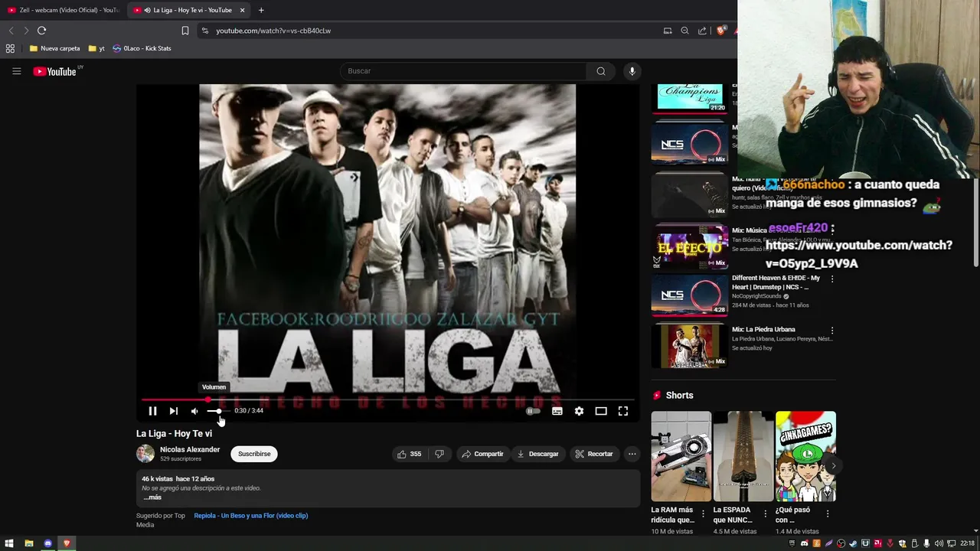Image resolution: width=980 pixels, height=551 pixels.
Task: Go back with the browser back arrow
Action: [11, 31]
